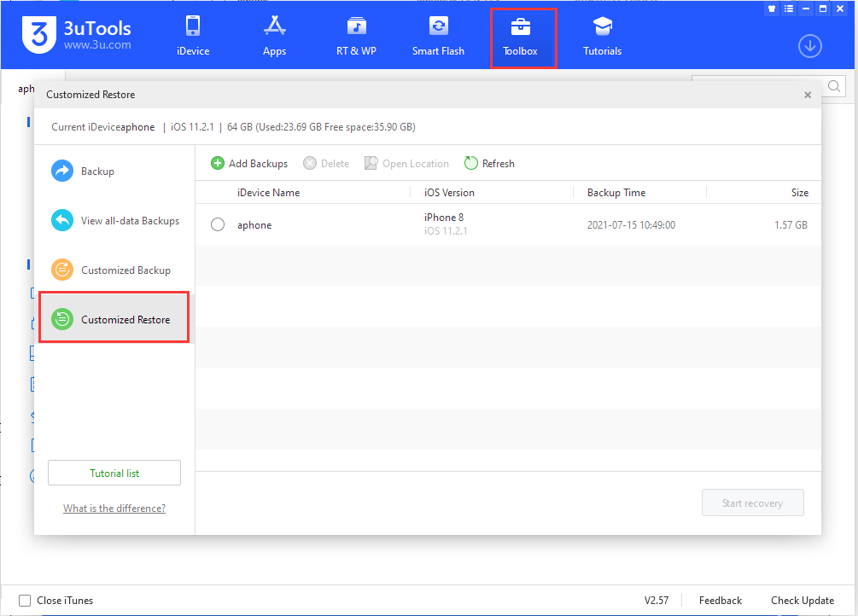
Task: Open the Apps store icon
Action: point(274,26)
